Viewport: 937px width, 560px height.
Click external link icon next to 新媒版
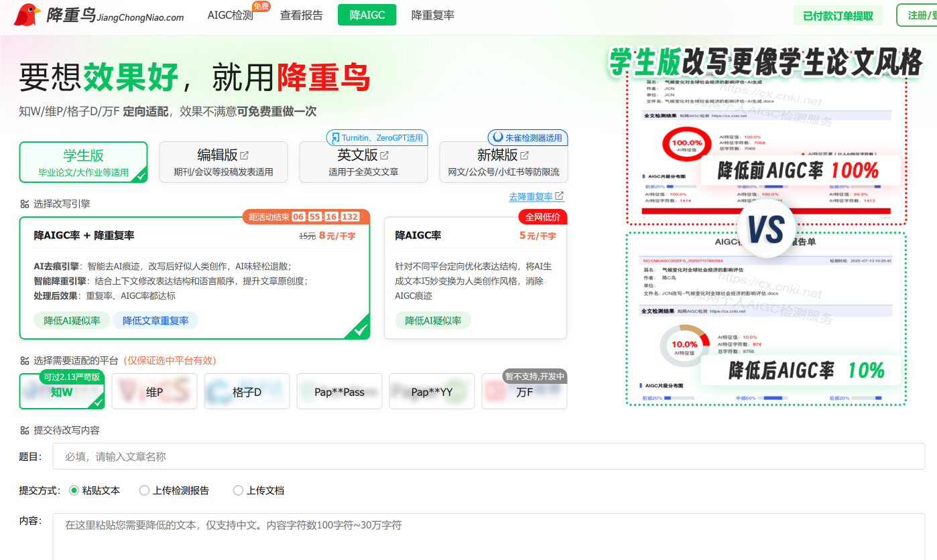point(525,155)
